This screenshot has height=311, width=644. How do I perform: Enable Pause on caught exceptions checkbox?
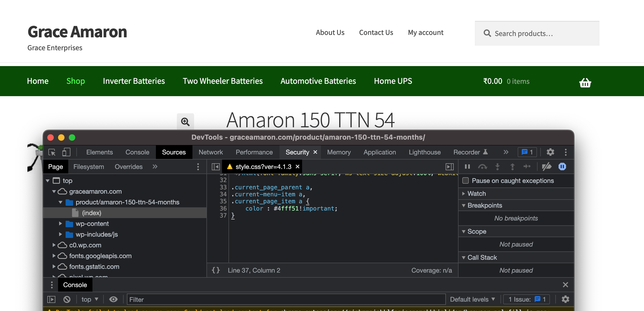[466, 180]
